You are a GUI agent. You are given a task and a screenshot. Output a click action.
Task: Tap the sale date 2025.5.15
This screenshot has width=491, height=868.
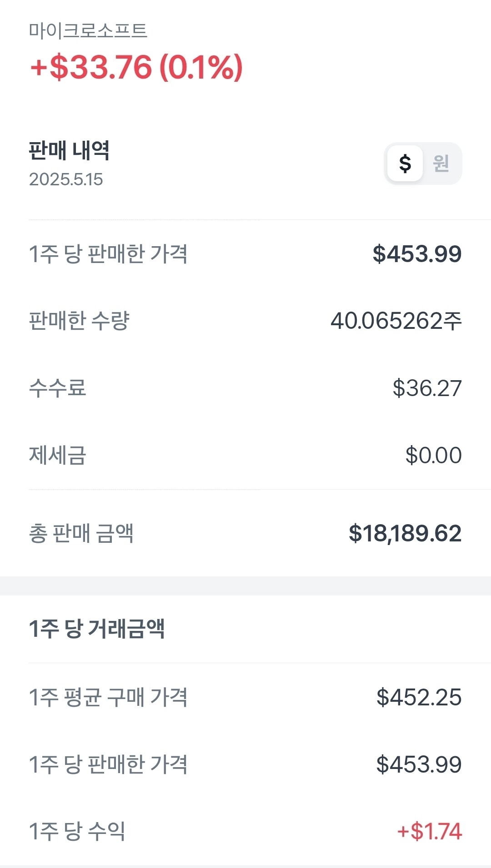pyautogui.click(x=66, y=179)
